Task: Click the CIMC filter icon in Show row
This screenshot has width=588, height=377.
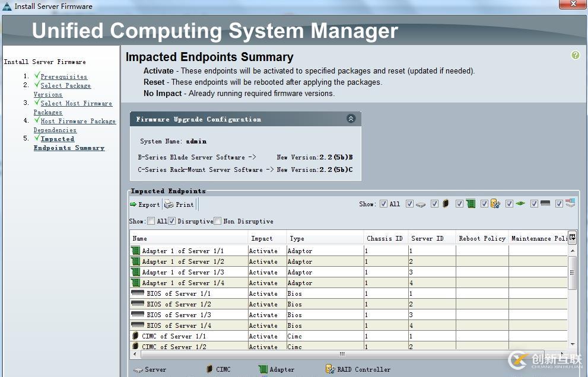Action: click(446, 203)
